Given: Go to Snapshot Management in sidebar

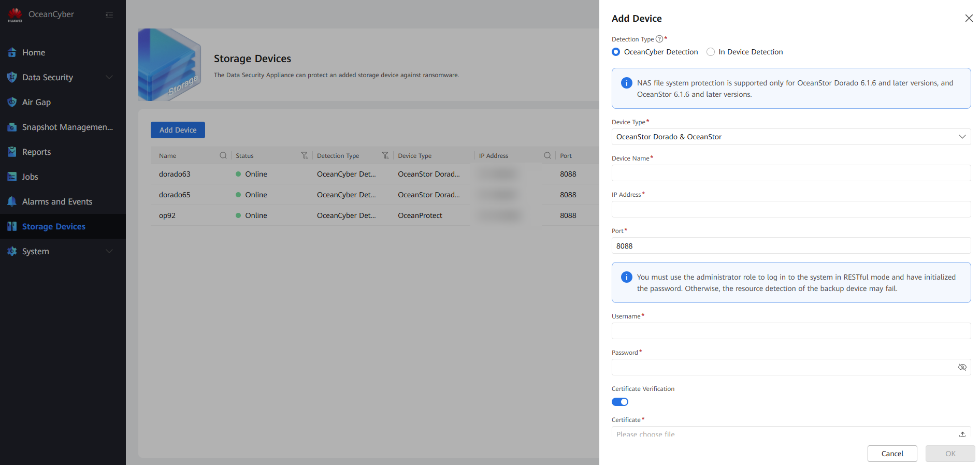Looking at the screenshot, I should (x=67, y=127).
